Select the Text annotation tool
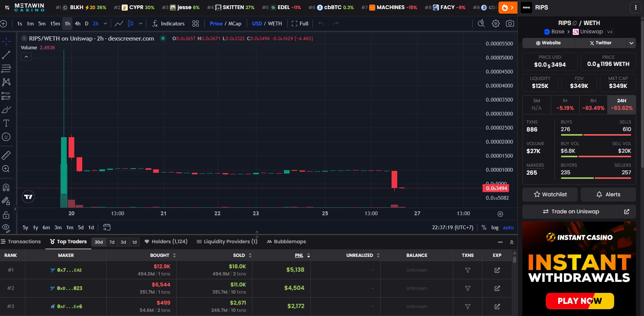 click(x=6, y=123)
